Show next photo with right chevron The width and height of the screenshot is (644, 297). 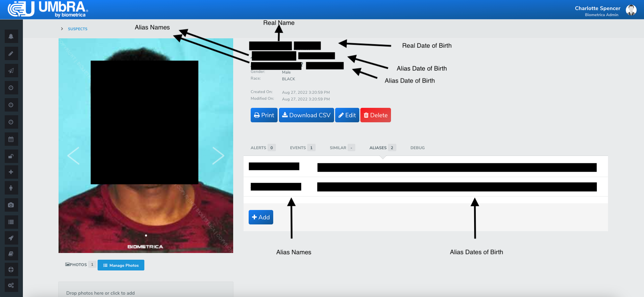(218, 156)
